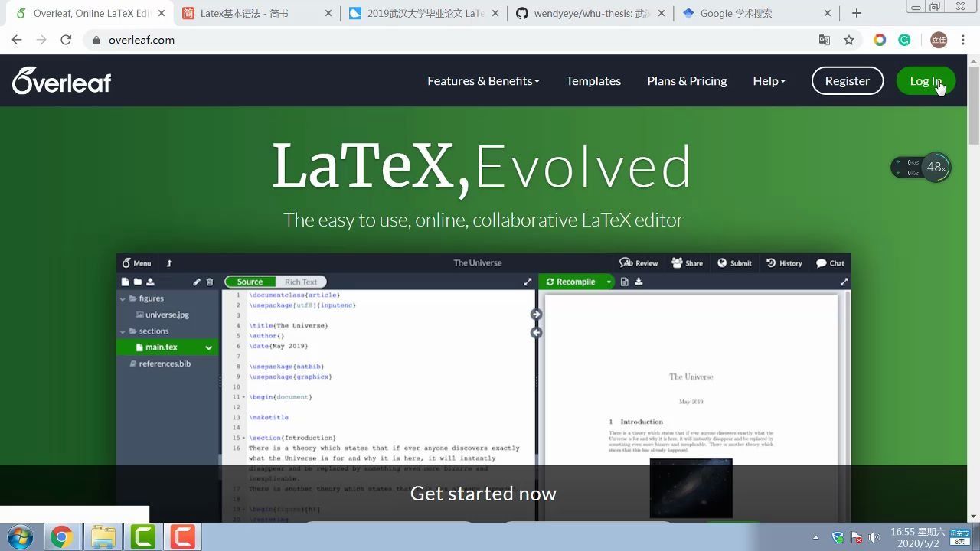Open the Plans & Pricing page
This screenshot has height=551, width=980.
687,80
